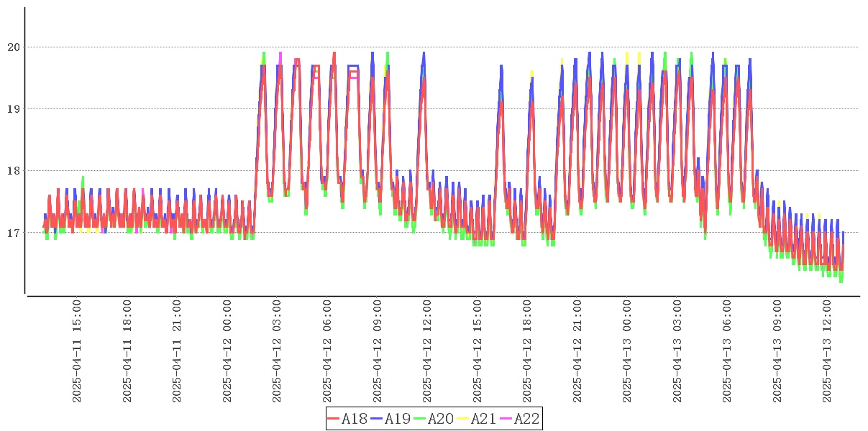Pick the 2025-04-12 12:00 axis label
The width and height of the screenshot is (868, 431).
point(427,351)
